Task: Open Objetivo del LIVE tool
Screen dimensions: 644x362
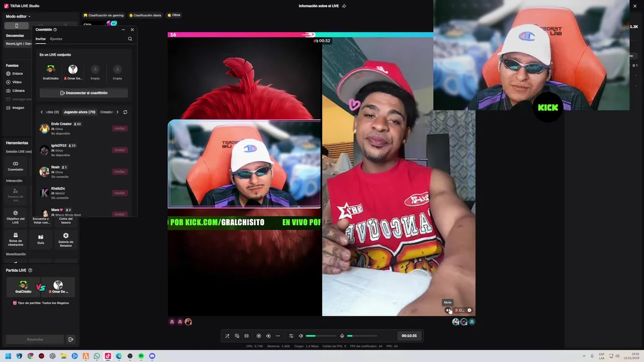Action: (x=16, y=217)
